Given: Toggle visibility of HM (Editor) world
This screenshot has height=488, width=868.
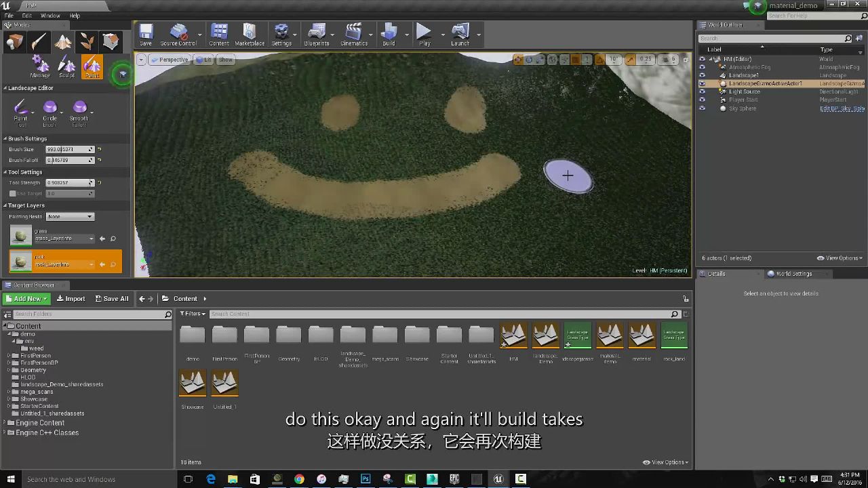Looking at the screenshot, I should [702, 59].
